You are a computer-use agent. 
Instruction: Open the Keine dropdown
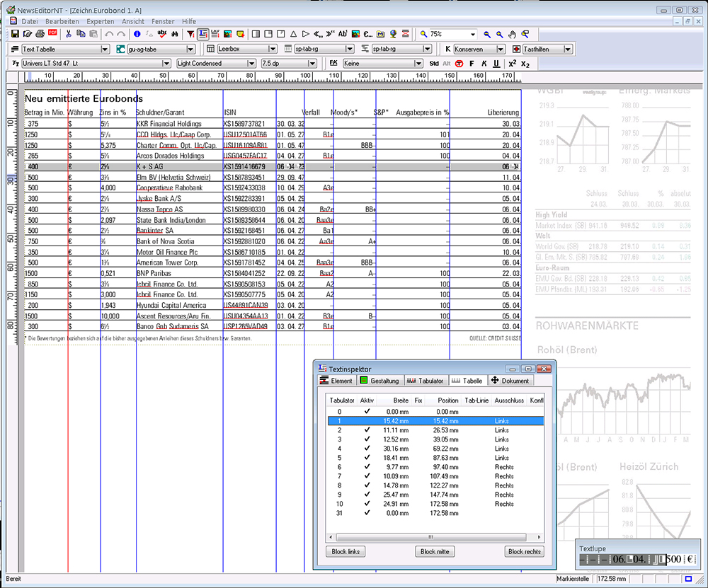[x=418, y=64]
